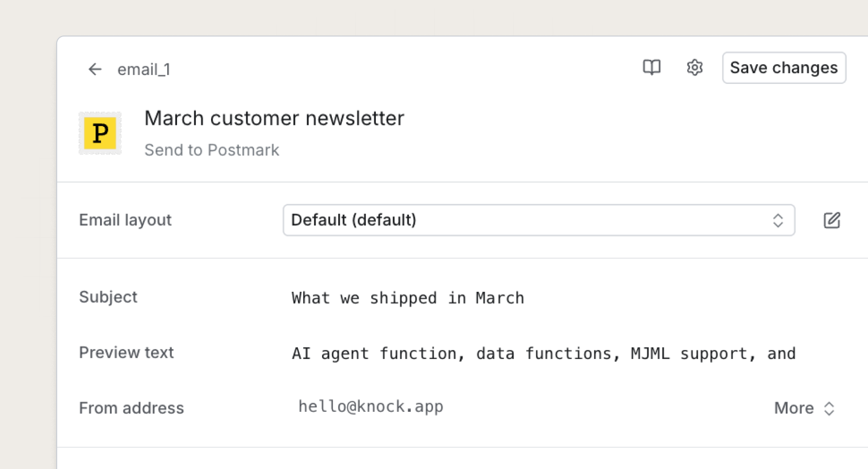The image size is (868, 469).
Task: Click the Preview text field content
Action: point(543,353)
